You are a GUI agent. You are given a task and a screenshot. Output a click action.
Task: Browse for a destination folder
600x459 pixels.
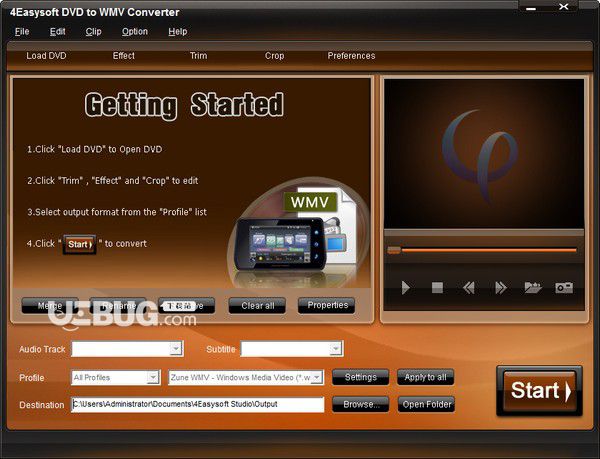click(360, 404)
